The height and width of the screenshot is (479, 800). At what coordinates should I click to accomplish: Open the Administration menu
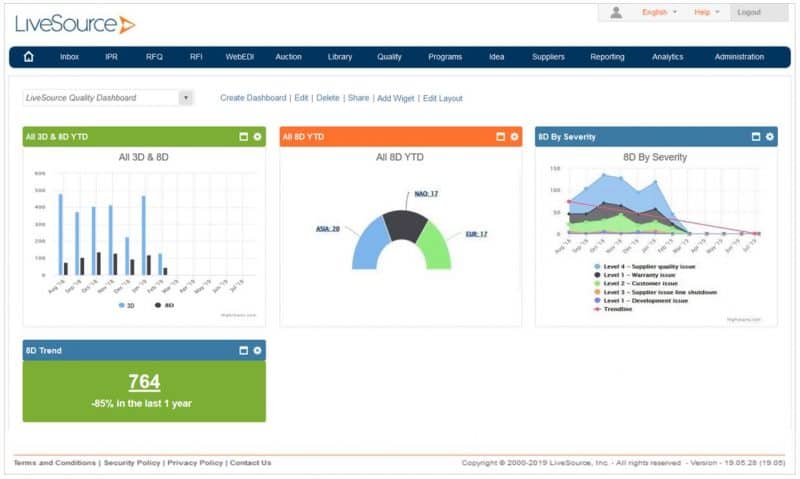[739, 57]
